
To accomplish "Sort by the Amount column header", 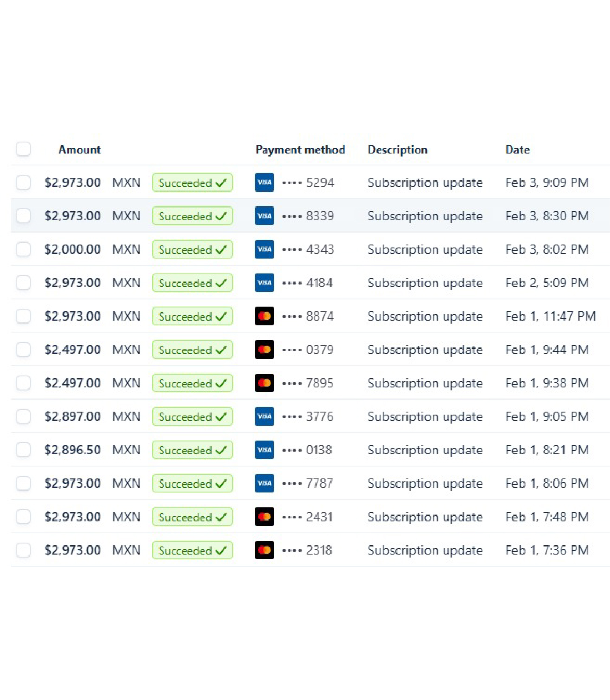I will tap(79, 150).
